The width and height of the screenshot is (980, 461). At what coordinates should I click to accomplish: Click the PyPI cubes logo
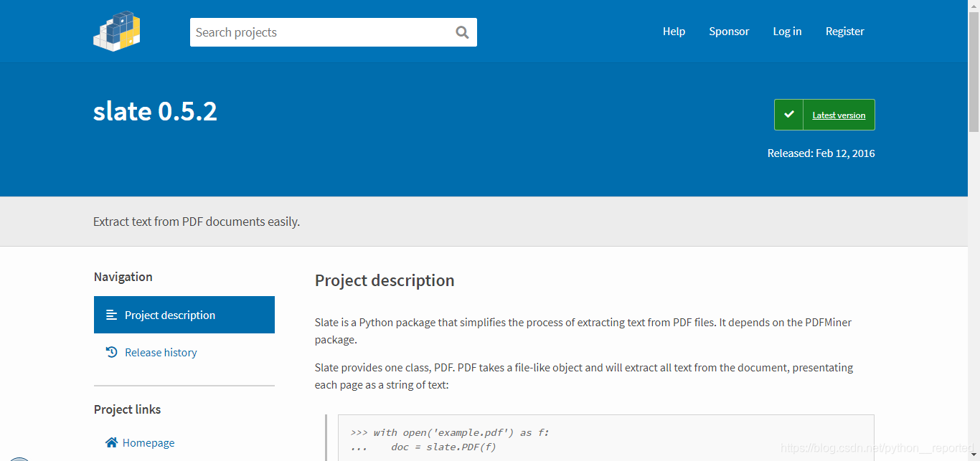pyautogui.click(x=117, y=31)
